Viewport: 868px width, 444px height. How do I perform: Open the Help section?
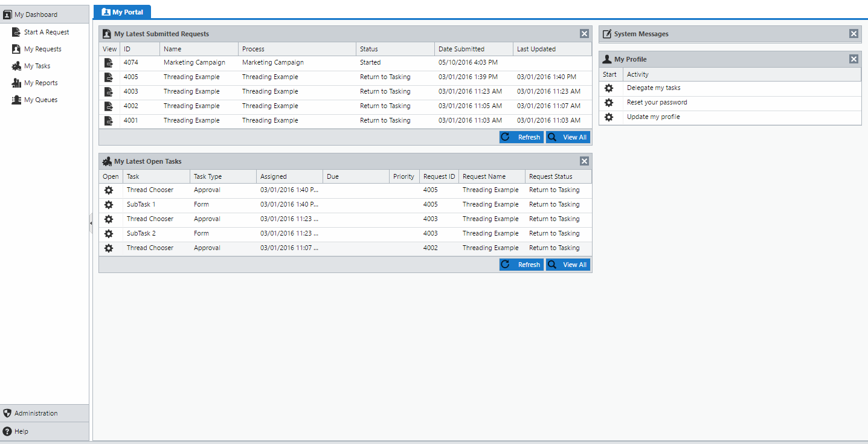(x=45, y=431)
